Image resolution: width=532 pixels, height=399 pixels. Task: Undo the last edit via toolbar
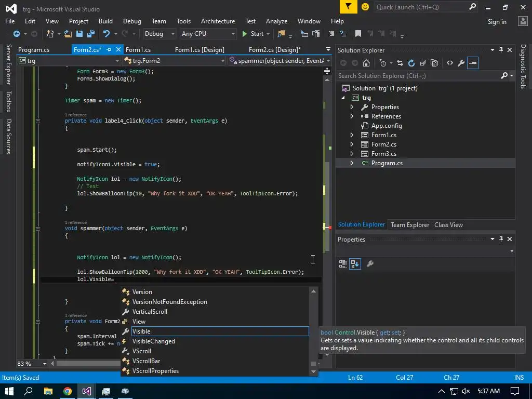(107, 34)
